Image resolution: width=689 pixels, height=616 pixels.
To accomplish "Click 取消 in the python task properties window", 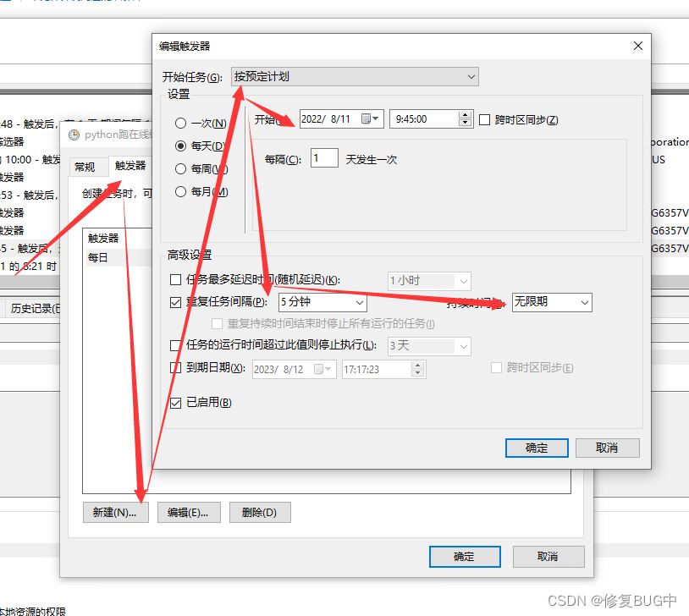I will click(548, 557).
